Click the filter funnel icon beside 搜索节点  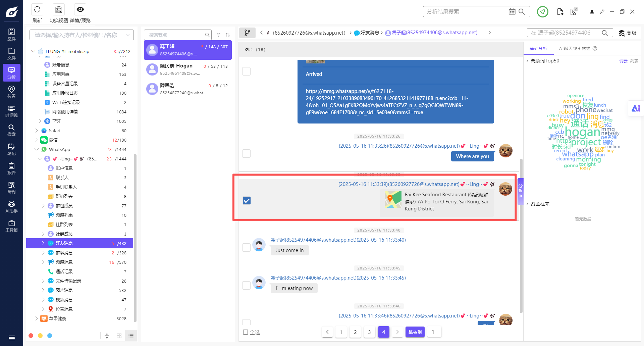point(218,35)
